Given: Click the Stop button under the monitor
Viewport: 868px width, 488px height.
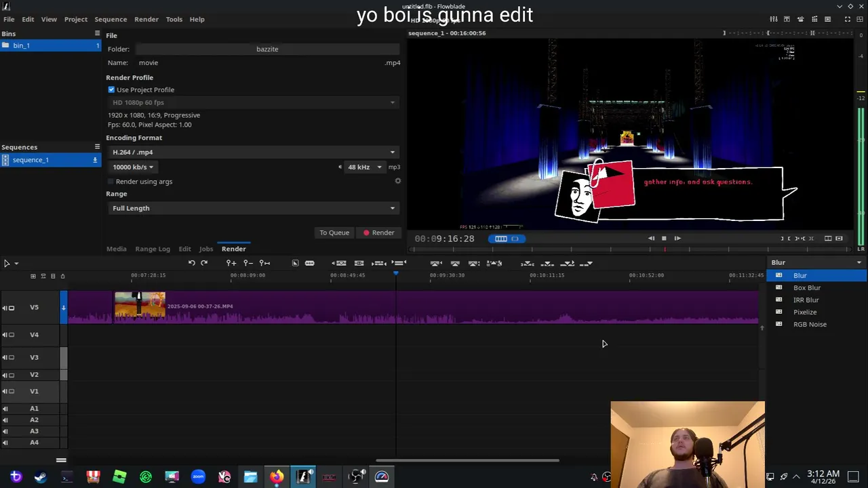Looking at the screenshot, I should pos(664,239).
